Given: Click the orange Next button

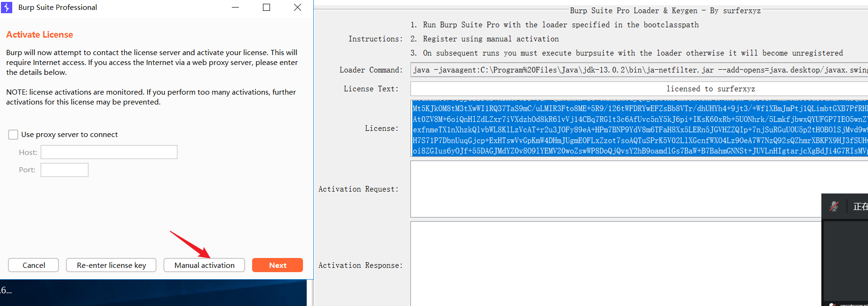Looking at the screenshot, I should click(278, 265).
